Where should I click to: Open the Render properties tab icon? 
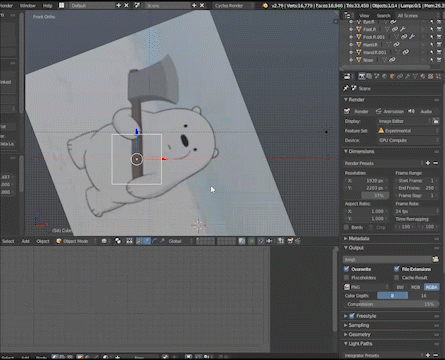coord(361,77)
